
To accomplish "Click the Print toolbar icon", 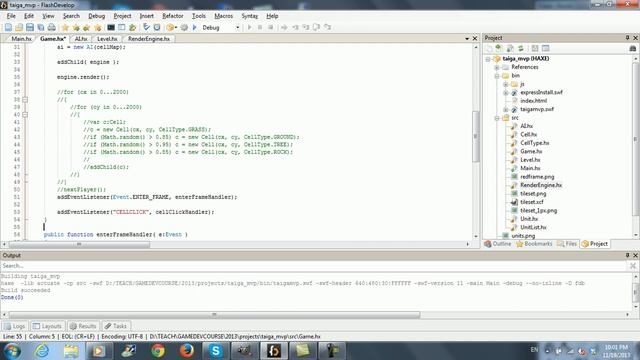I will pyautogui.click(x=52, y=27).
